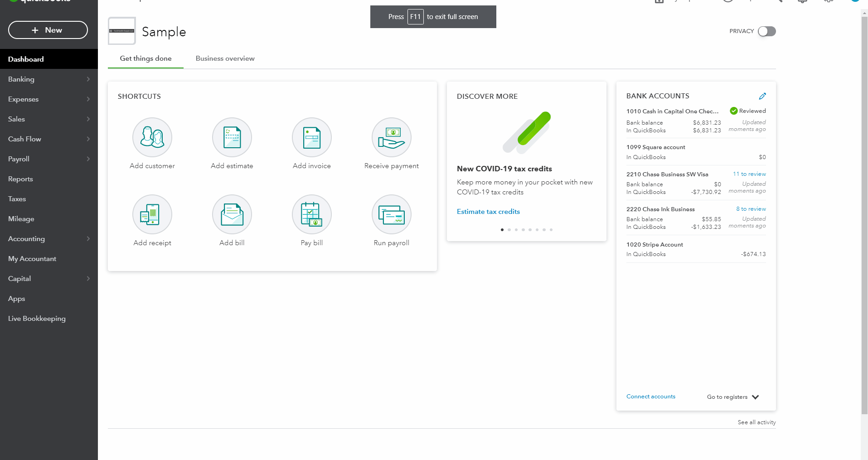868x460 pixels.
Task: Open the 2210 Chase Business SW Visa account
Action: (667, 174)
